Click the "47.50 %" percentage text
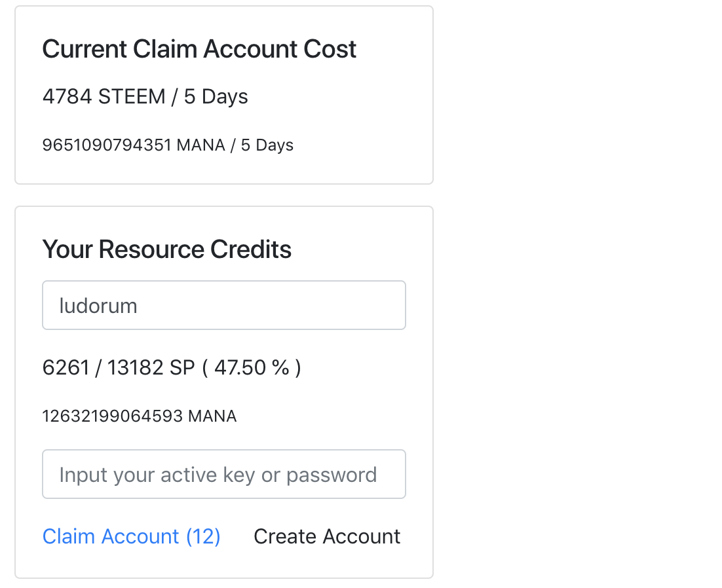The width and height of the screenshot is (722, 588). tap(252, 368)
